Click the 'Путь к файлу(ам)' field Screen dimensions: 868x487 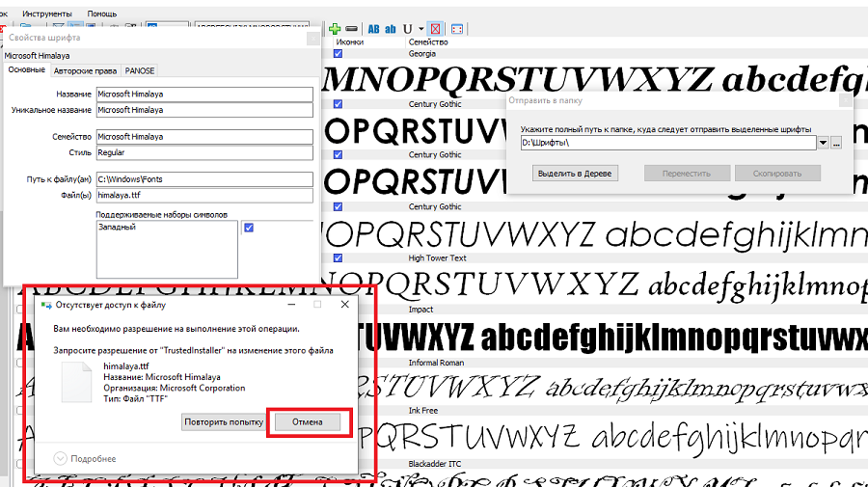[x=204, y=178]
